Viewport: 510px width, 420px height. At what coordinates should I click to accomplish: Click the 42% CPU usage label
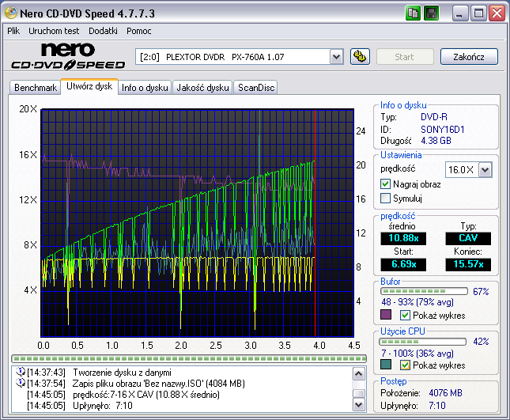pyautogui.click(x=481, y=342)
